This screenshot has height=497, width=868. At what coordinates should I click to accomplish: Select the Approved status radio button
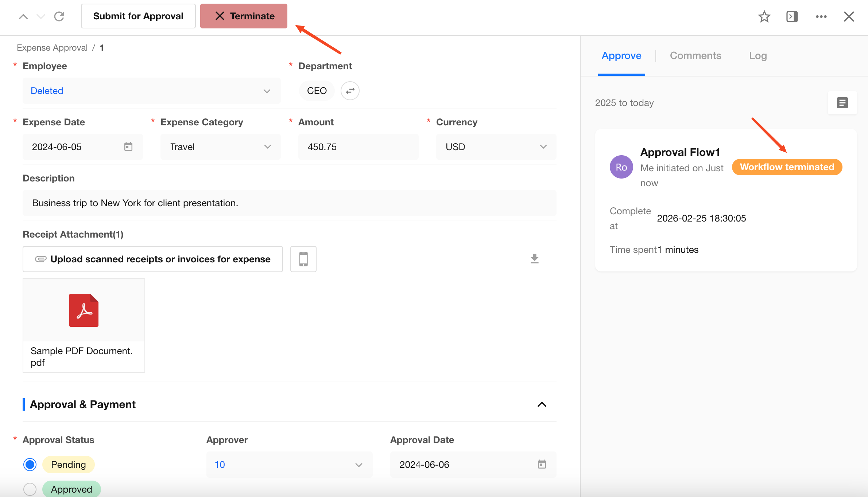point(30,489)
